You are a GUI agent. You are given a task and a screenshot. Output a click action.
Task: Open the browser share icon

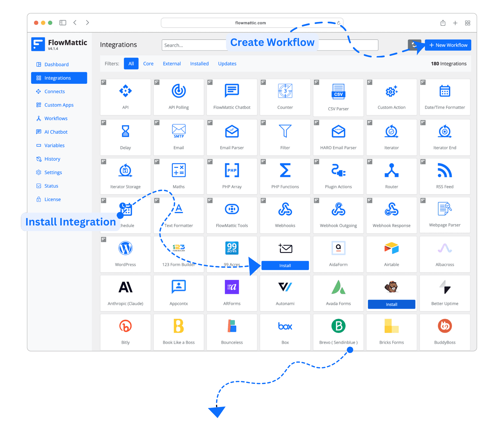443,23
